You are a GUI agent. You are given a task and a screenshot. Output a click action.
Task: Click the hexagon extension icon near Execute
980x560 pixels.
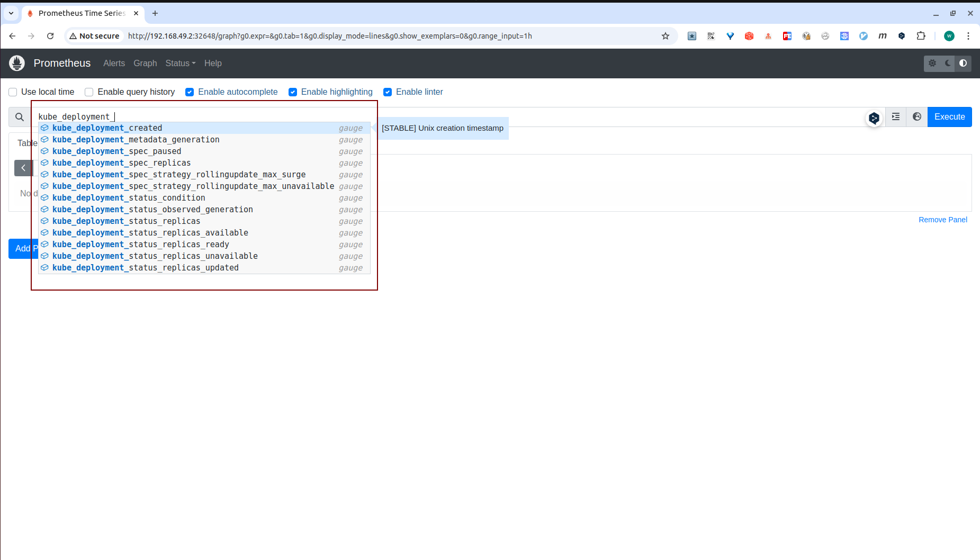tap(874, 118)
